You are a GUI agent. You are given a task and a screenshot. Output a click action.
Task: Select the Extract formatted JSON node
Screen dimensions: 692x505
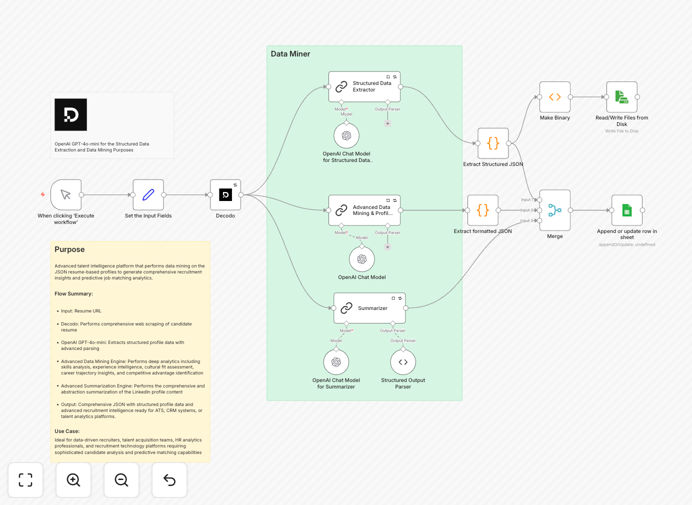483,210
